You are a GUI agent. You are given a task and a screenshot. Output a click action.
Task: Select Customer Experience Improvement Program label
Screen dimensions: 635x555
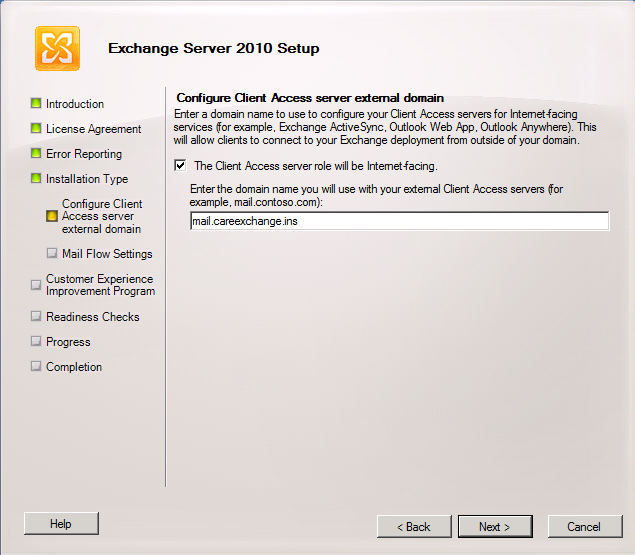point(100,285)
